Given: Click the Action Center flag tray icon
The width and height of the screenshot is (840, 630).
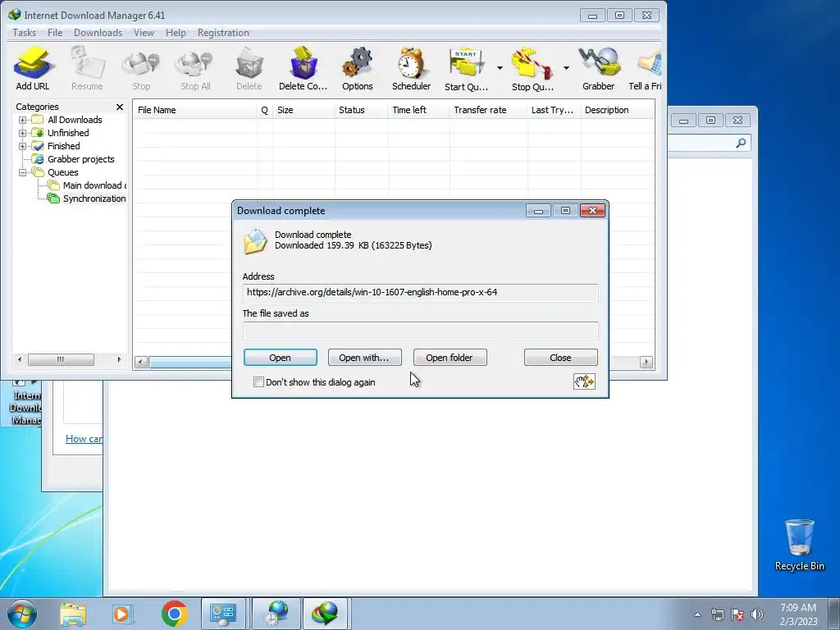Looking at the screenshot, I should point(737,614).
